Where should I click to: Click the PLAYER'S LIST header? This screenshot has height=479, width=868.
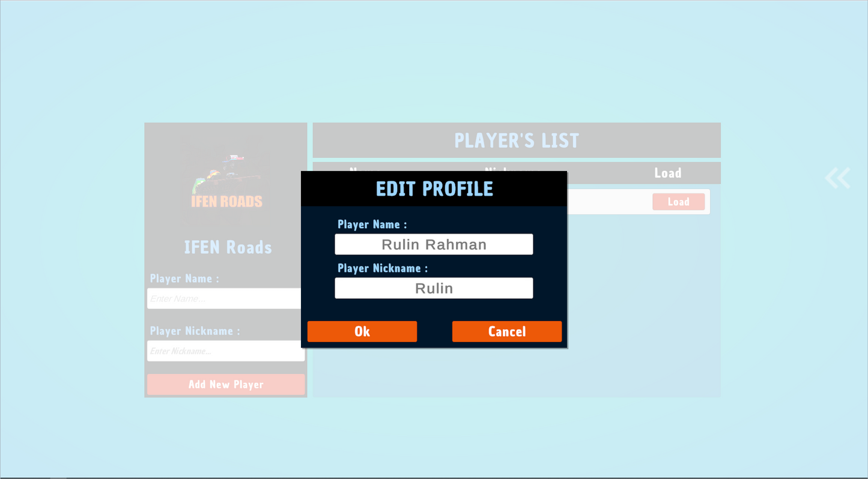[x=517, y=140]
